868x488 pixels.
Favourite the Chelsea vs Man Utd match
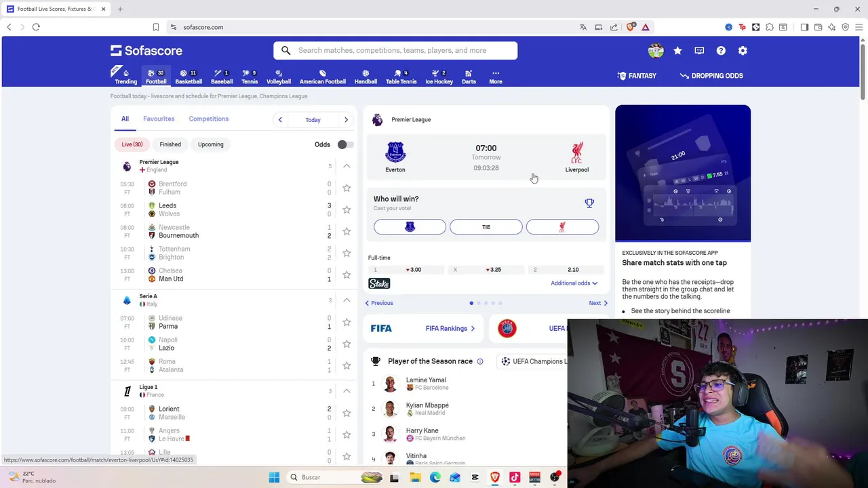click(347, 274)
